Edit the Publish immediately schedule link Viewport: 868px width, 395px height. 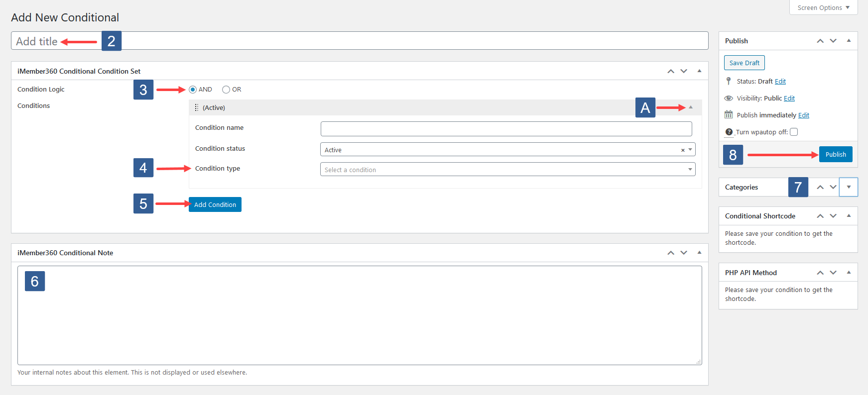[x=804, y=115]
